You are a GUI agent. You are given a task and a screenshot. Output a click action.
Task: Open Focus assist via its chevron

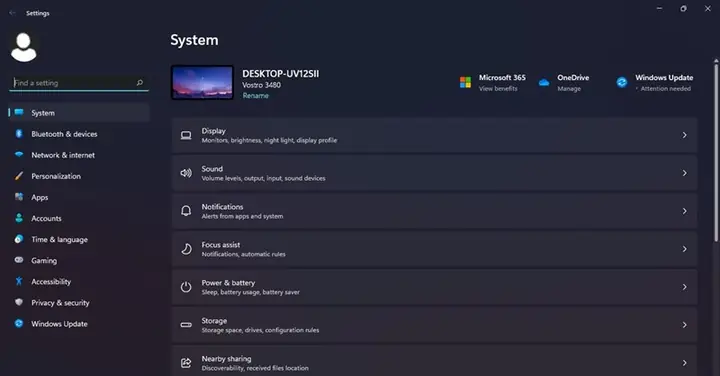click(684, 249)
